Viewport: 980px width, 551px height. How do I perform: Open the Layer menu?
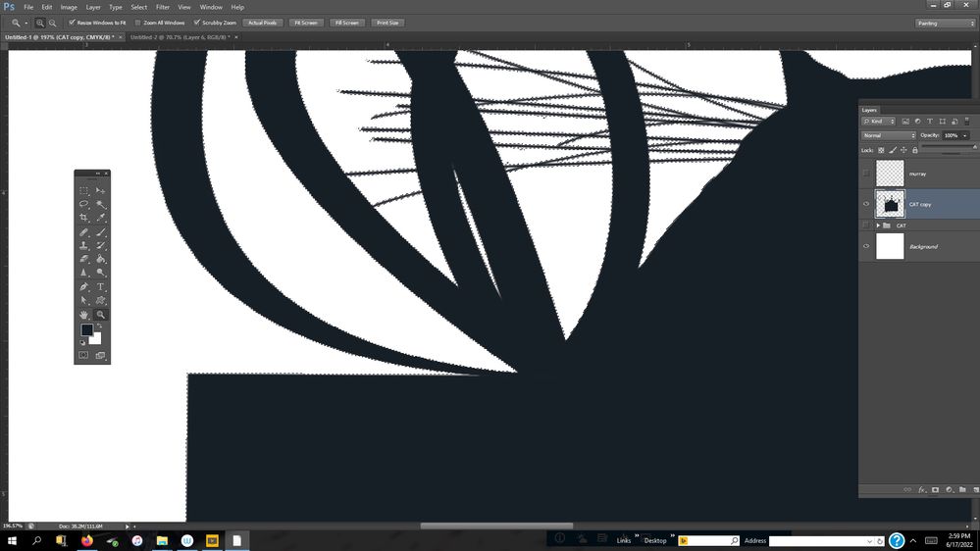click(93, 7)
